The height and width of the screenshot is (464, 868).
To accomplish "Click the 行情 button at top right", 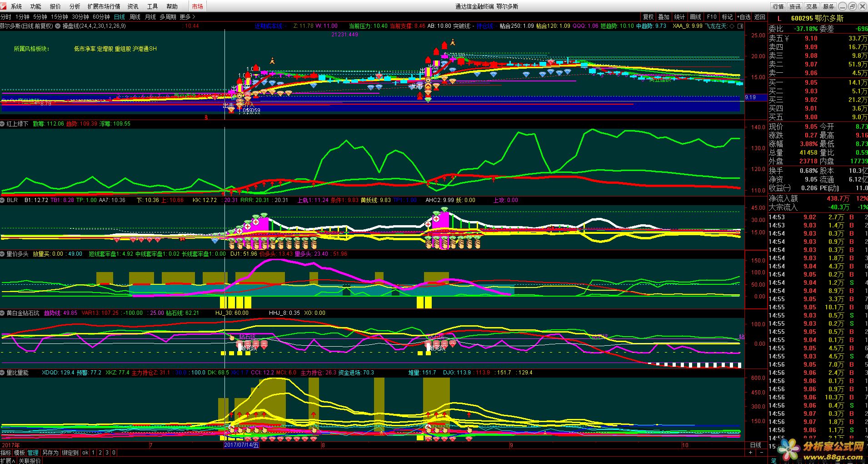I will tap(778, 6).
